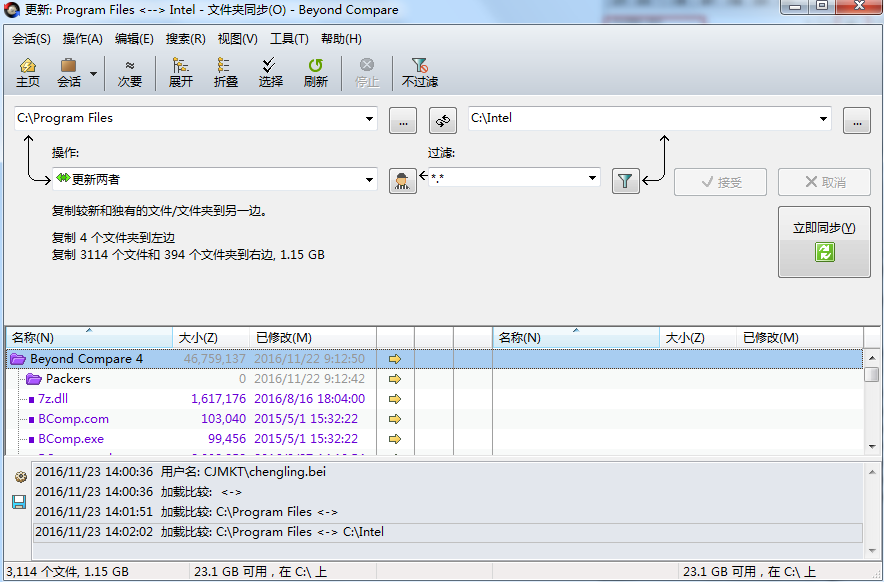Click the 刷新 refresh toolbar icon

click(x=315, y=70)
